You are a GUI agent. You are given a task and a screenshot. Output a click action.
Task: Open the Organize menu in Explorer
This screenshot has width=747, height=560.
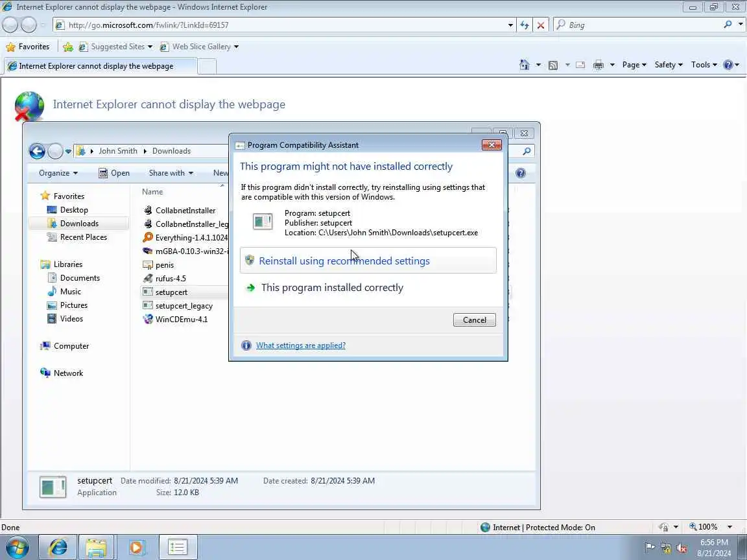pos(58,173)
